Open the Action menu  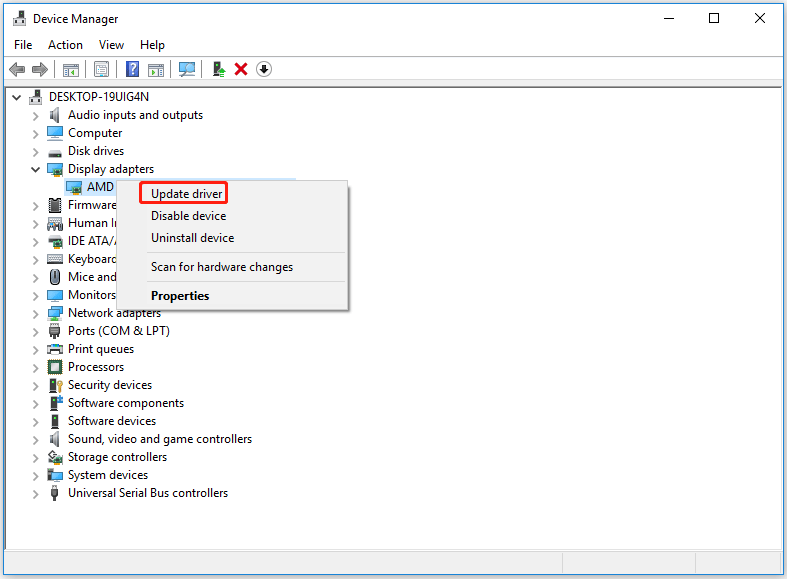[65, 45]
